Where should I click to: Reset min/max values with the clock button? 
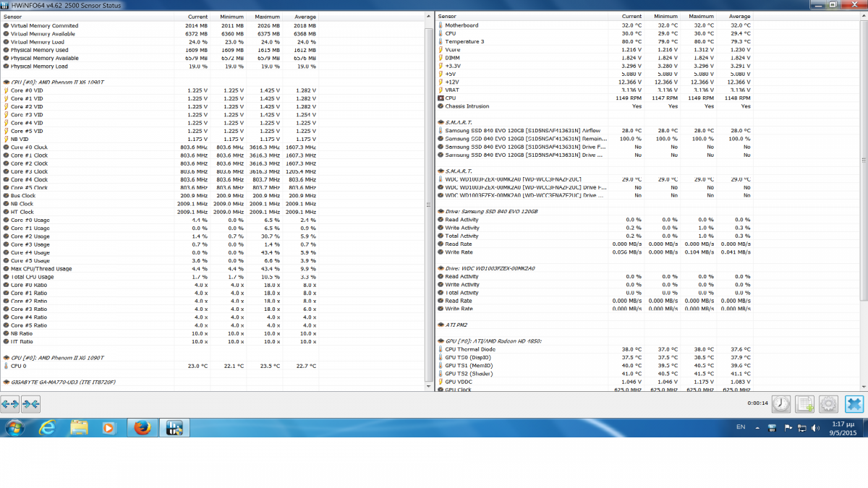[x=781, y=404]
